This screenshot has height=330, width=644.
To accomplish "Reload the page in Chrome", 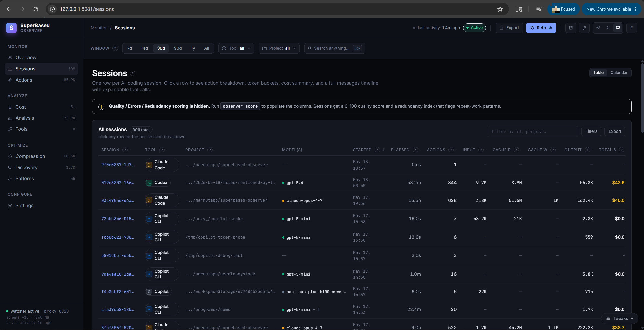I will 36,9.
